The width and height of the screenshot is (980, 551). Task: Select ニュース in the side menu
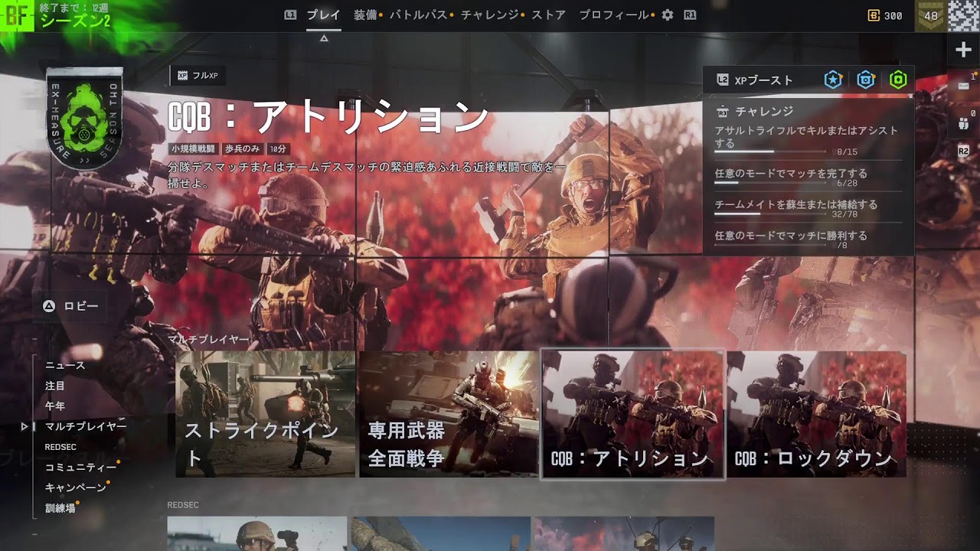(65, 365)
